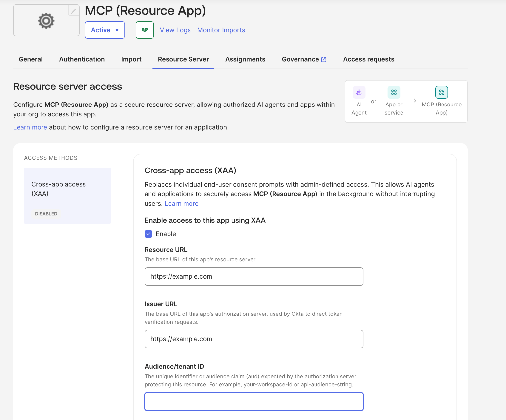Focus the Issuer URL input field

[x=254, y=339]
